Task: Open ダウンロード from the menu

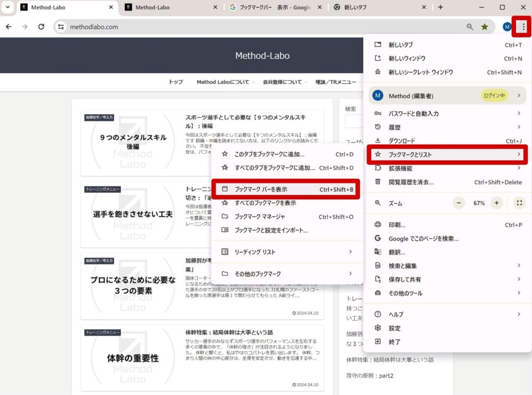Action: [447, 140]
